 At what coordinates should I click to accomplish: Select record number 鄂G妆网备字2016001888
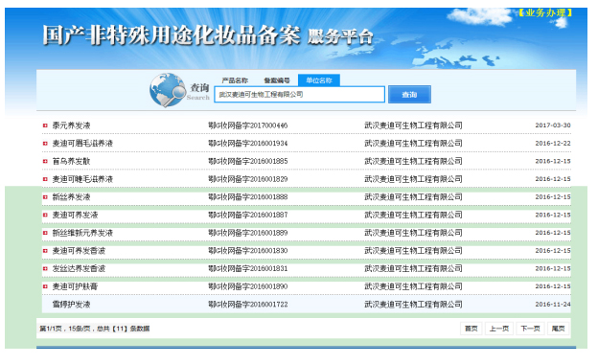pos(248,197)
